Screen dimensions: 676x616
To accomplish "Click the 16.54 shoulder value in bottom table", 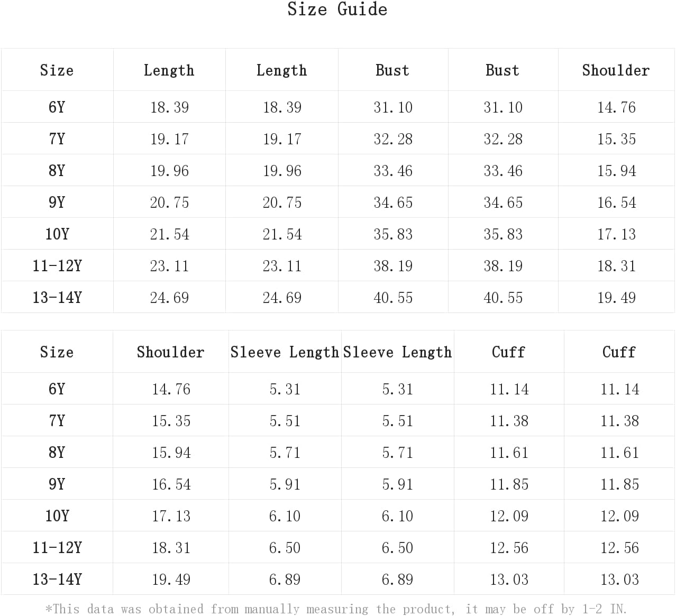I will 171,484.
